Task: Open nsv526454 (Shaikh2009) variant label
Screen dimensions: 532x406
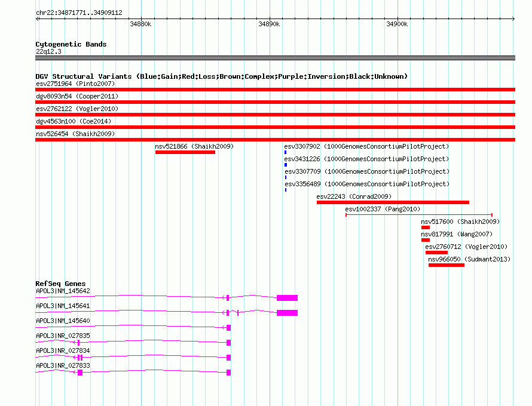Action: point(75,134)
